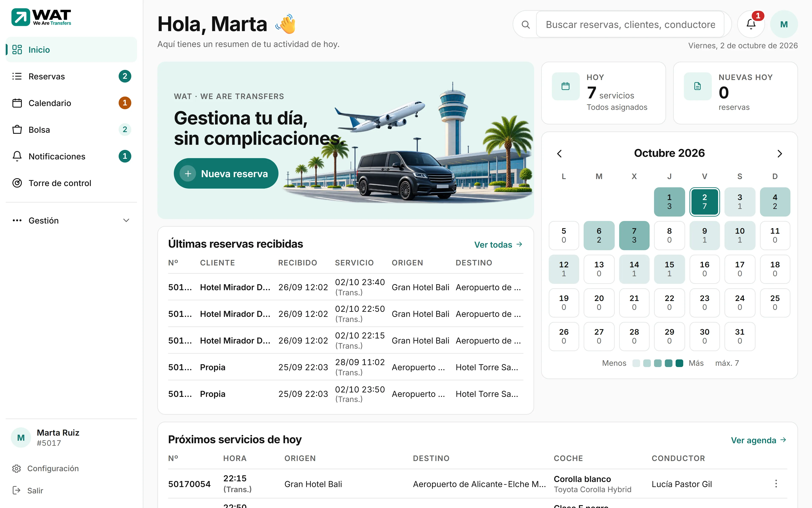Click the WAT We Are Transfers logo

click(x=41, y=17)
